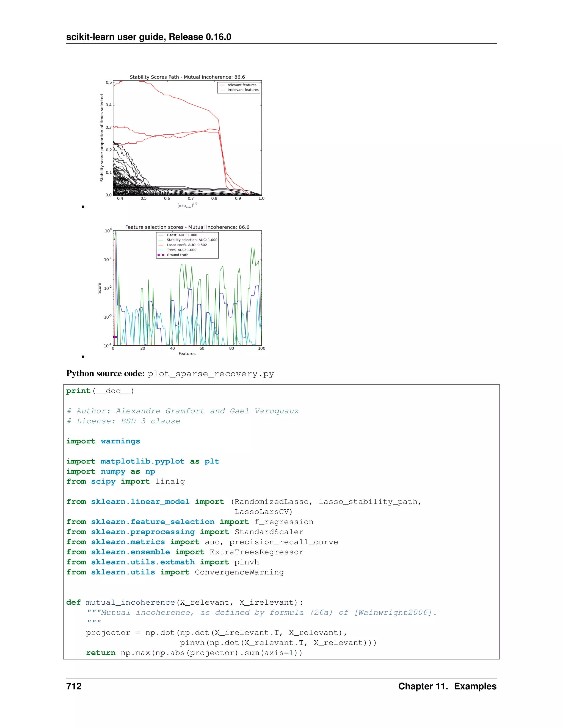Click the file name plot_sparse_recovery.py
Image resolution: width=563 pixels, height=728 pixels.
click(211, 374)
